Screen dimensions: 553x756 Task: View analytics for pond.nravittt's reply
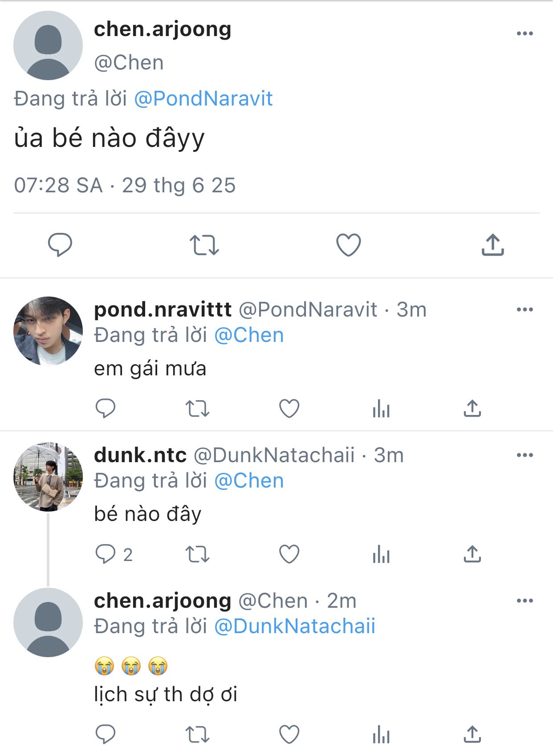coord(381,408)
